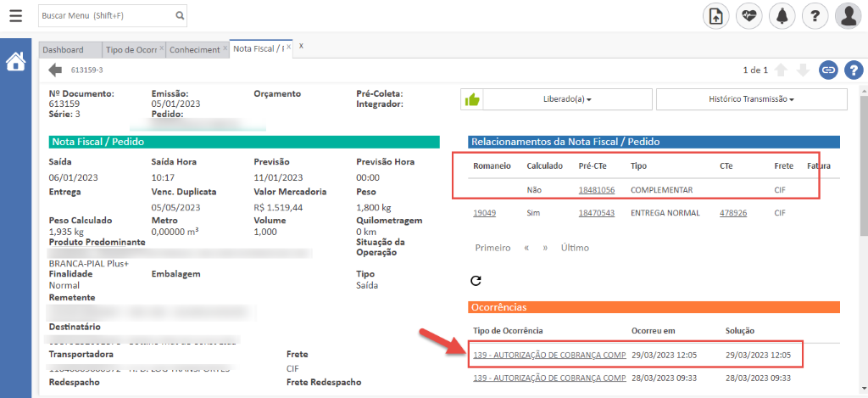Refresh the relationships list
Screen dimensions: 868x398
476,280
